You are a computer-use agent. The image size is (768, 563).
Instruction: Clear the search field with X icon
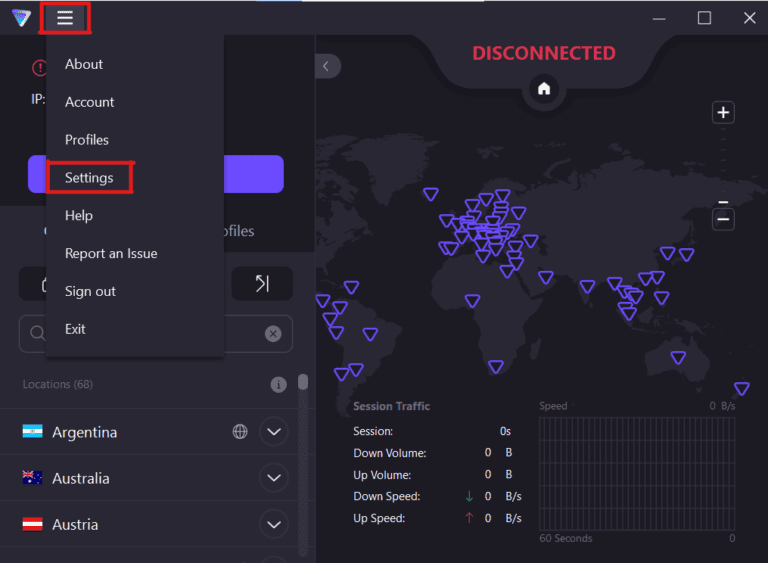[x=273, y=334]
